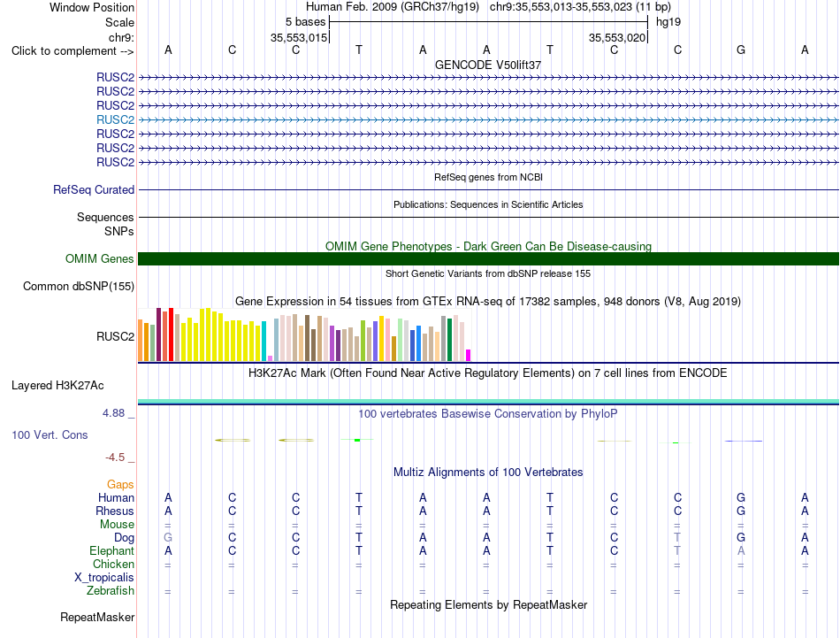
Task: Click the Common dbSNP(155) track label
Action: [79, 287]
